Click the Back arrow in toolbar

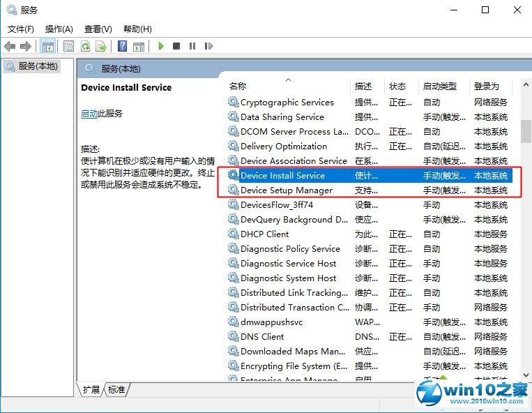coord(10,46)
